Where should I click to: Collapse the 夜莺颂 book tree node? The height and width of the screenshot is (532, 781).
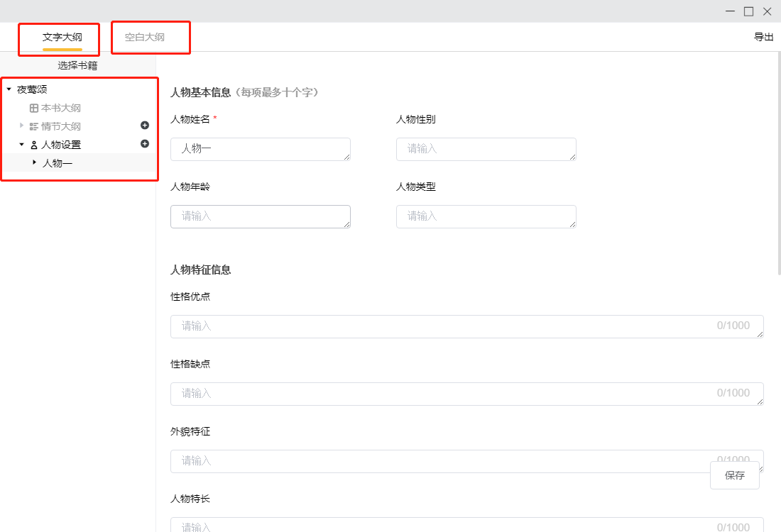pyautogui.click(x=9, y=89)
